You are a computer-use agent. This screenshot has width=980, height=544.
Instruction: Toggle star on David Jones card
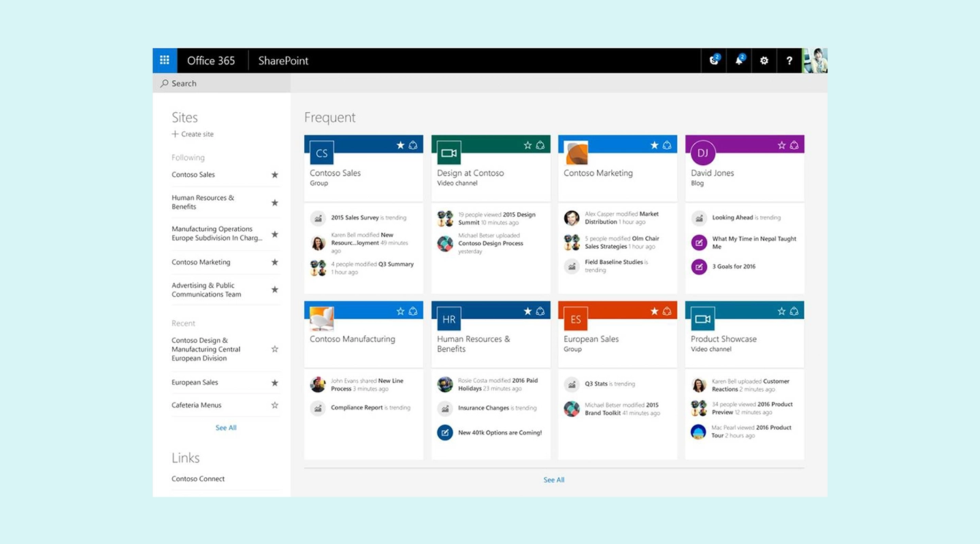click(782, 145)
